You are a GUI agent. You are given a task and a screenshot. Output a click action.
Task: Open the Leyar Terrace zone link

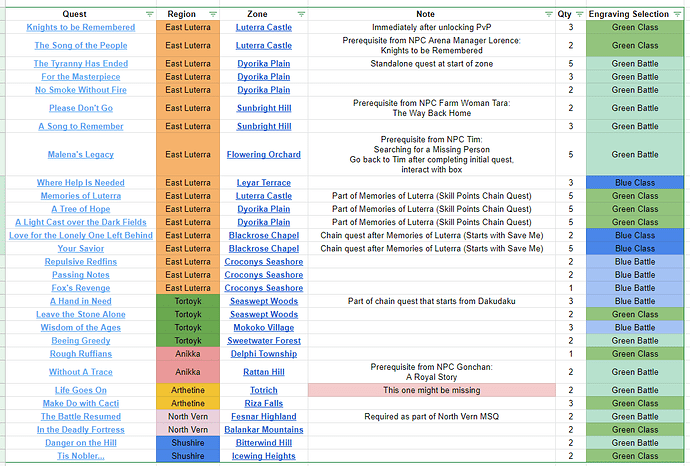click(x=264, y=183)
